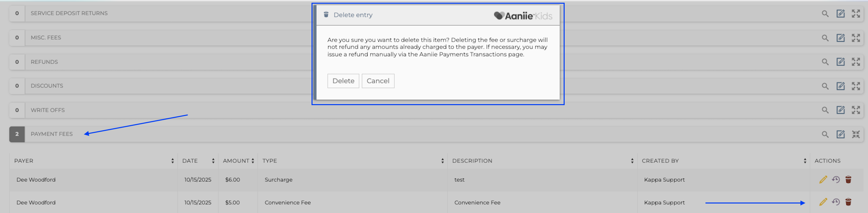This screenshot has width=868, height=213.
Task: Search within Payment Fees section
Action: 825,134
